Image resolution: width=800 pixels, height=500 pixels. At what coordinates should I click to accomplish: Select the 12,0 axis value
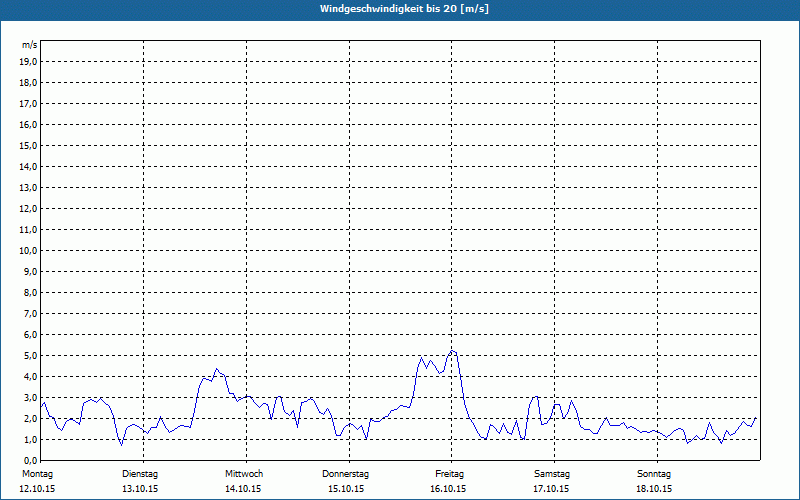29,209
